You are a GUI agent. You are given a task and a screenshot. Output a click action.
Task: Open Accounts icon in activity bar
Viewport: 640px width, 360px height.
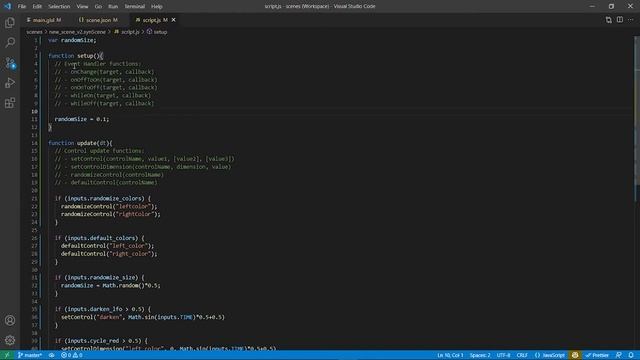[10, 320]
